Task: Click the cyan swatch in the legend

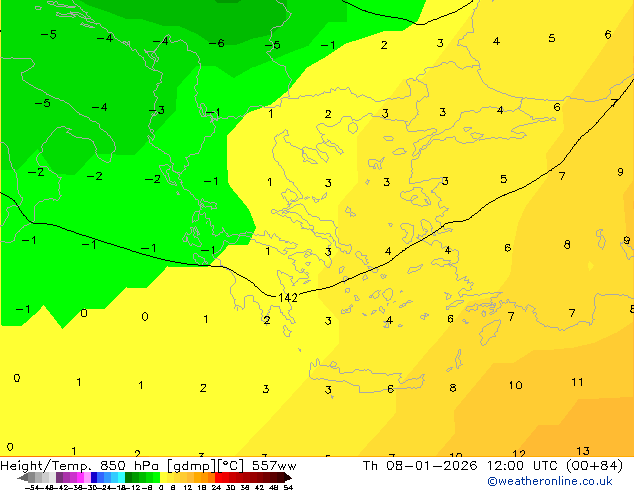Action: 121,477
